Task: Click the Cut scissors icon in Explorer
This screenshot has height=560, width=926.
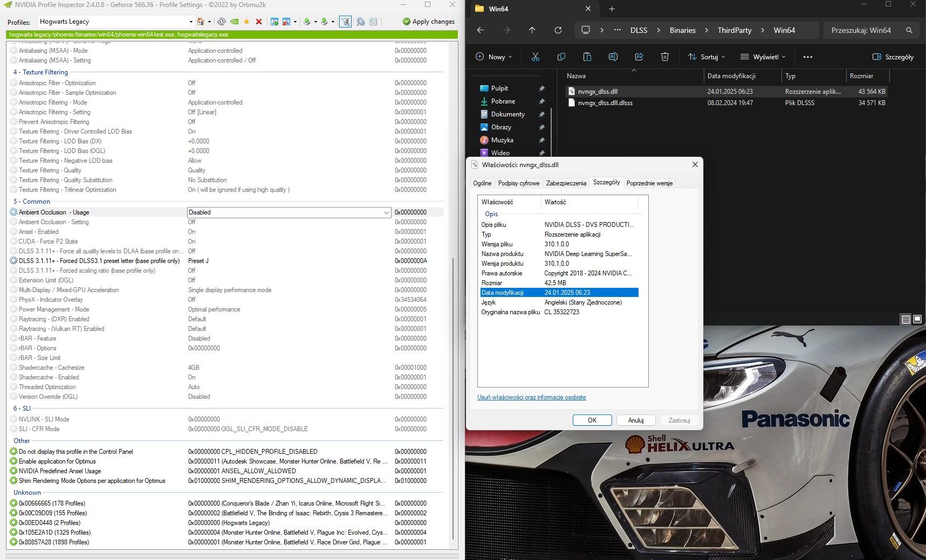Action: pos(535,57)
